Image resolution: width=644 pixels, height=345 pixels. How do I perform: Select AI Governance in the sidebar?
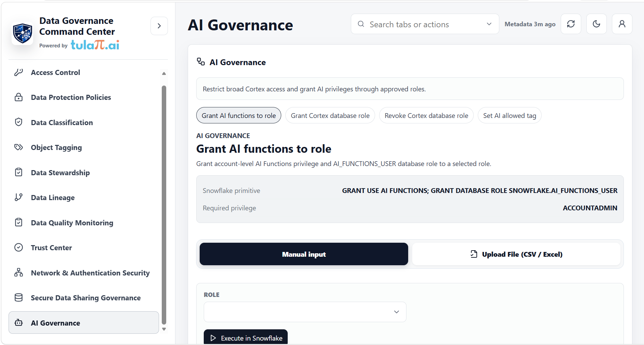pyautogui.click(x=84, y=322)
